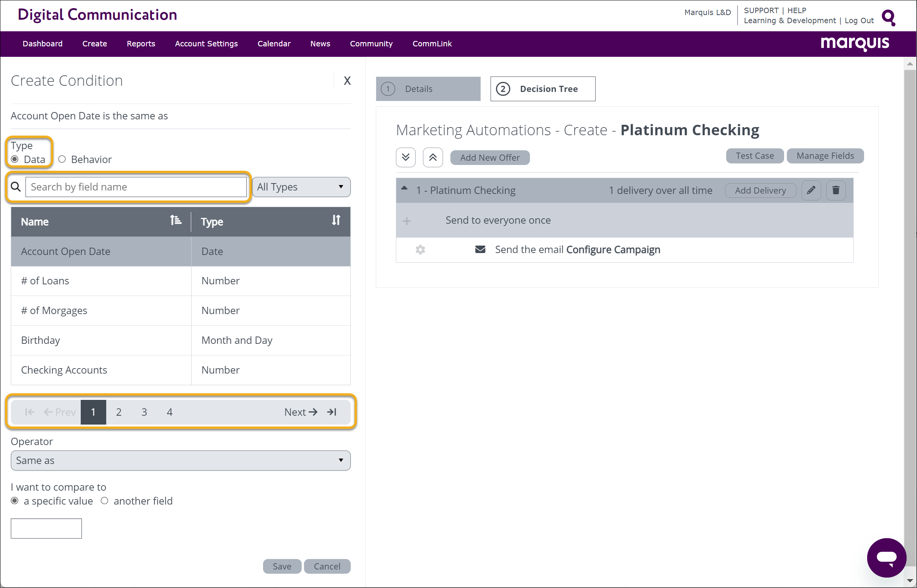Click current page 1 in pagination
This screenshot has width=917, height=588.
pos(93,412)
